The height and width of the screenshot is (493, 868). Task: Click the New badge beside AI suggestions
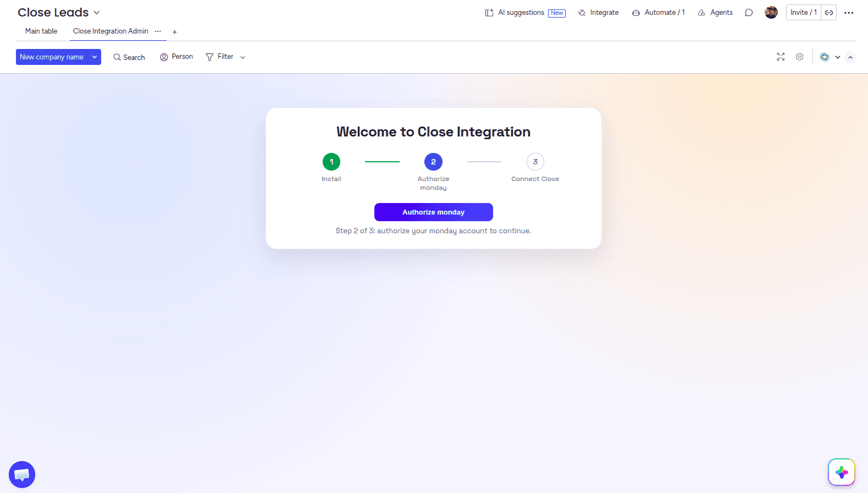(x=557, y=13)
